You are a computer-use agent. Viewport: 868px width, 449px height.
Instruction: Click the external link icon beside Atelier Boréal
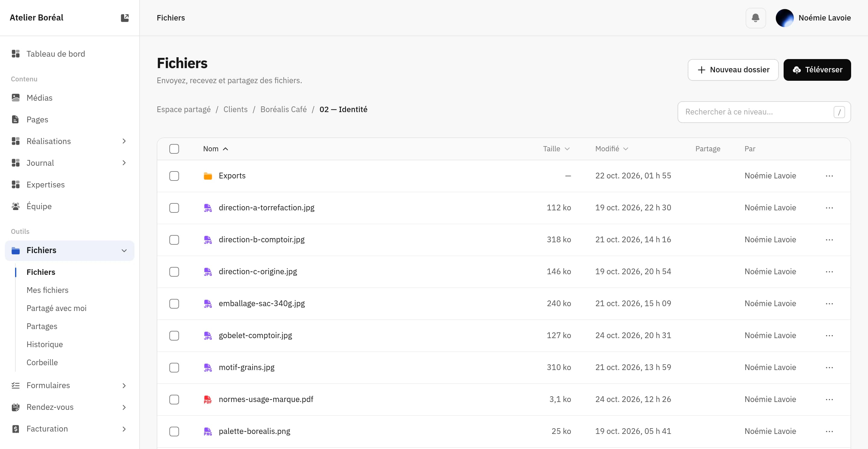(x=125, y=18)
